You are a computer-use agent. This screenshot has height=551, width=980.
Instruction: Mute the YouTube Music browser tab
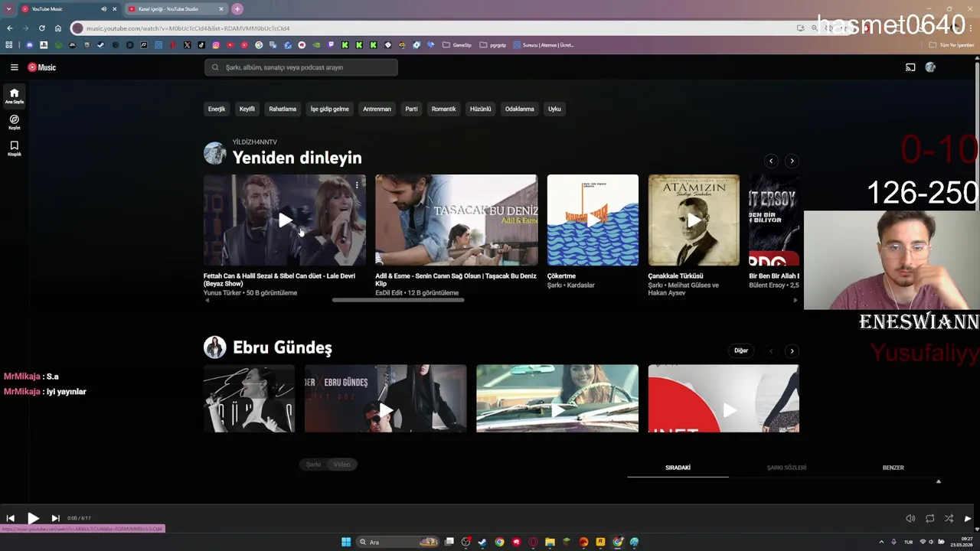[x=103, y=9]
